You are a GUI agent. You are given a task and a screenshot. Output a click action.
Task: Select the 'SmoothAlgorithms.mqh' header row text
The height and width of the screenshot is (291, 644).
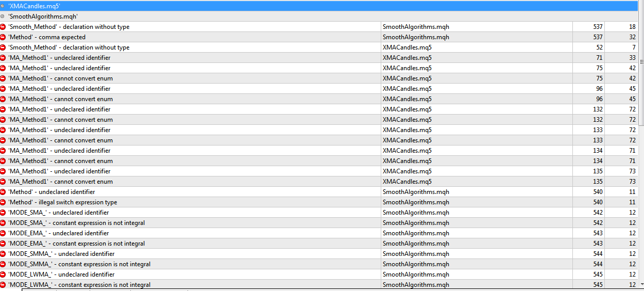pyautogui.click(x=43, y=16)
